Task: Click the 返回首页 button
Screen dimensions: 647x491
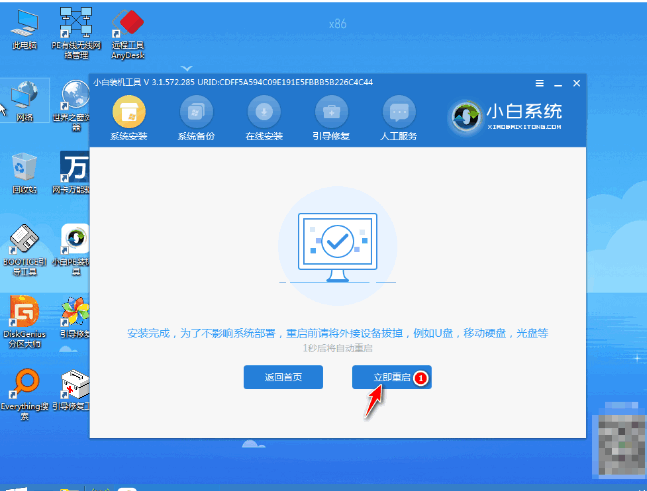Action: point(283,377)
